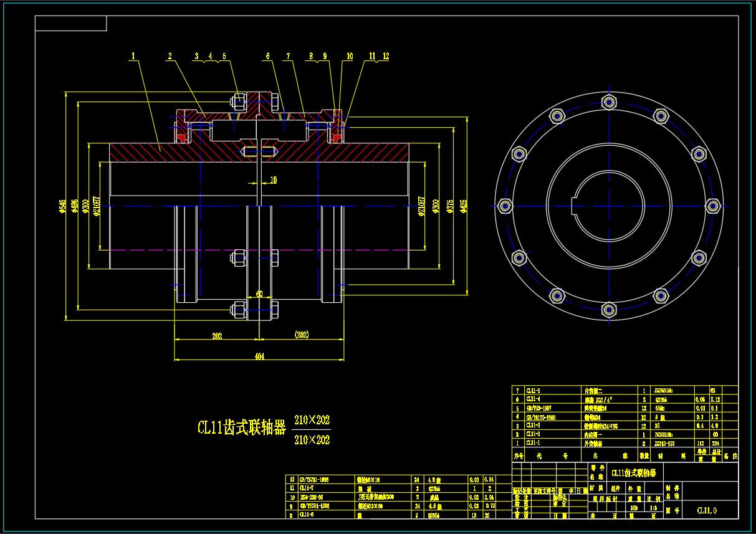Select the φ495 diameter dimension
Image resolution: width=756 pixels, height=534 pixels.
pyautogui.click(x=74, y=206)
